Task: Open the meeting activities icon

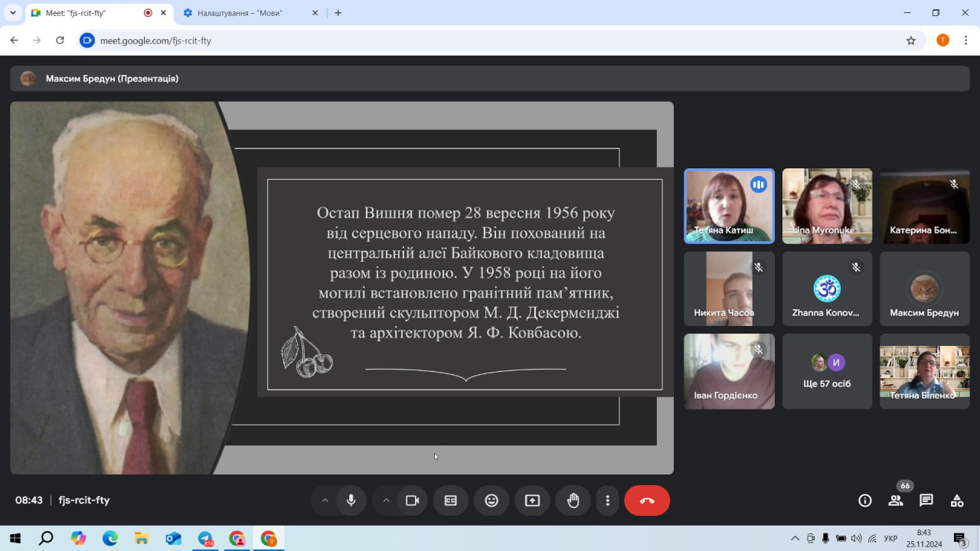Action: (957, 500)
